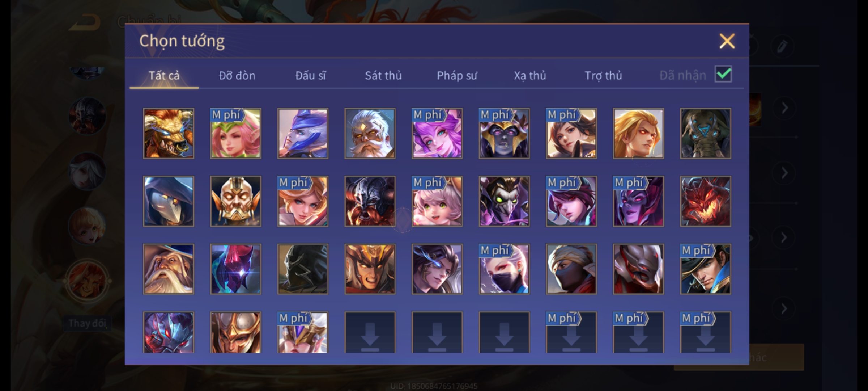
Task: Pick the hooded plague-beak mask hero
Action: [x=169, y=201]
